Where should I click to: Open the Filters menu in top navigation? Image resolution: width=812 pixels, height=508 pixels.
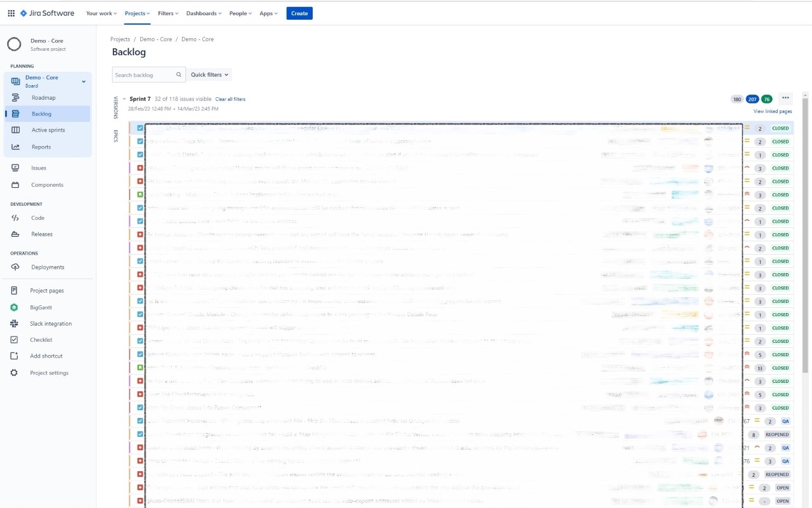(x=167, y=13)
